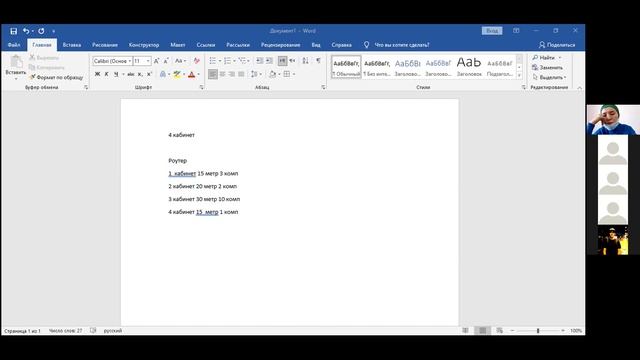640x360 pixels.
Task: Click the zoom slider handle
Action: [x=538, y=331]
